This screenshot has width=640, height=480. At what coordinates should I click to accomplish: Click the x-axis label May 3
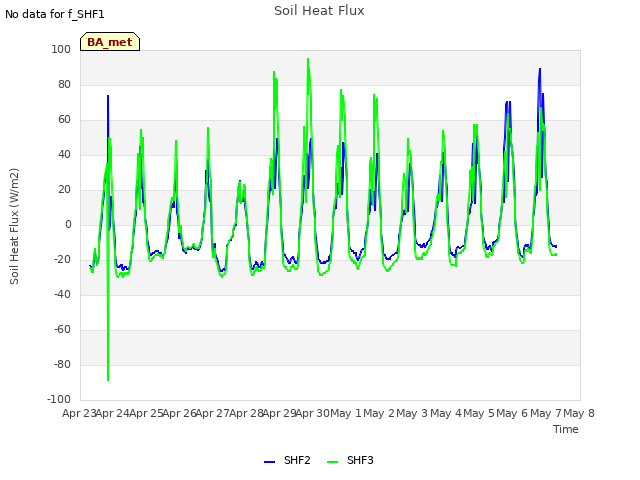[412, 413]
